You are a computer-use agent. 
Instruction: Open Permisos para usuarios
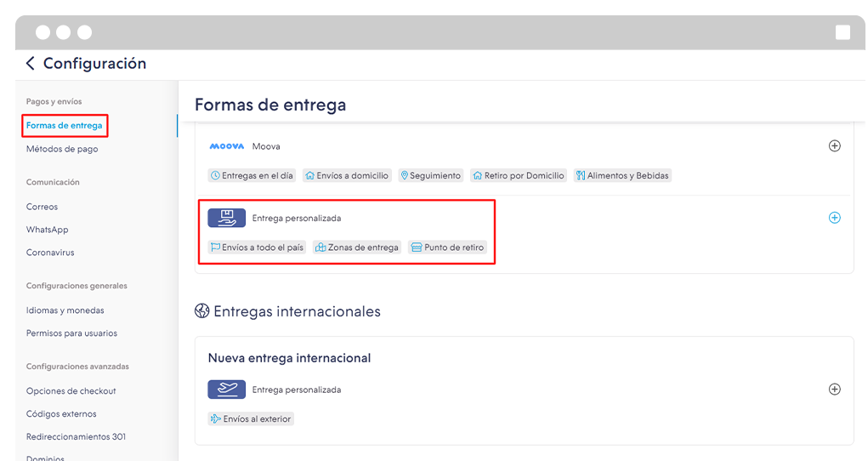(71, 333)
